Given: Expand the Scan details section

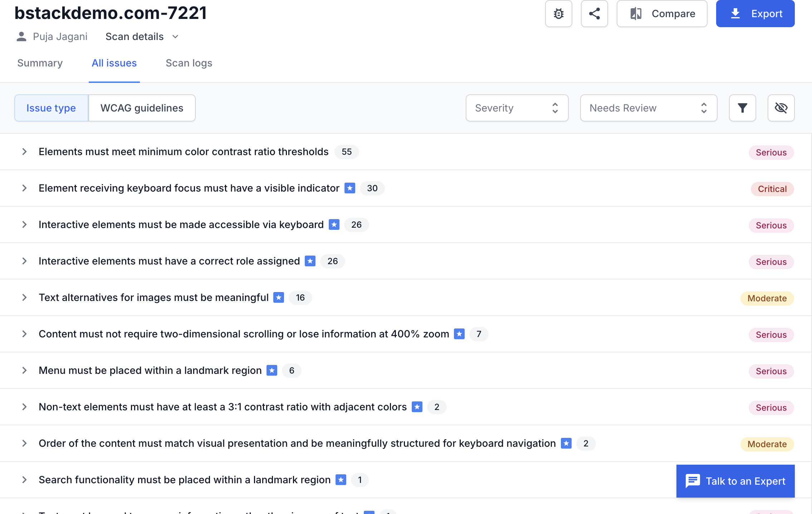Looking at the screenshot, I should [142, 36].
